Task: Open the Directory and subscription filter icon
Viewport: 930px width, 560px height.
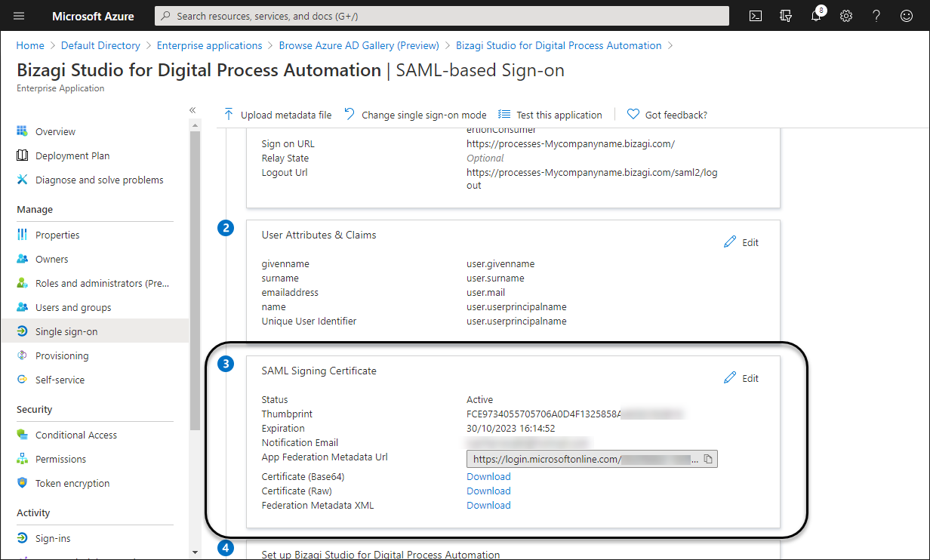Action: (785, 16)
